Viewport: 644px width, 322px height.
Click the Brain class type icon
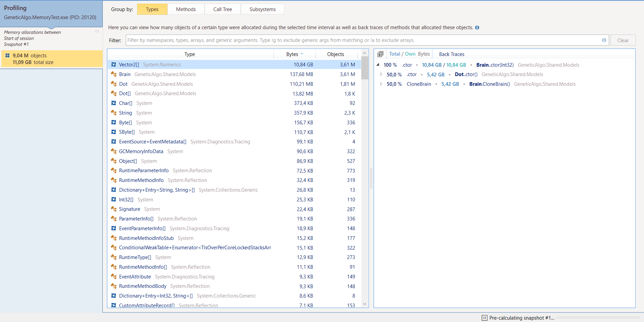[x=114, y=74]
